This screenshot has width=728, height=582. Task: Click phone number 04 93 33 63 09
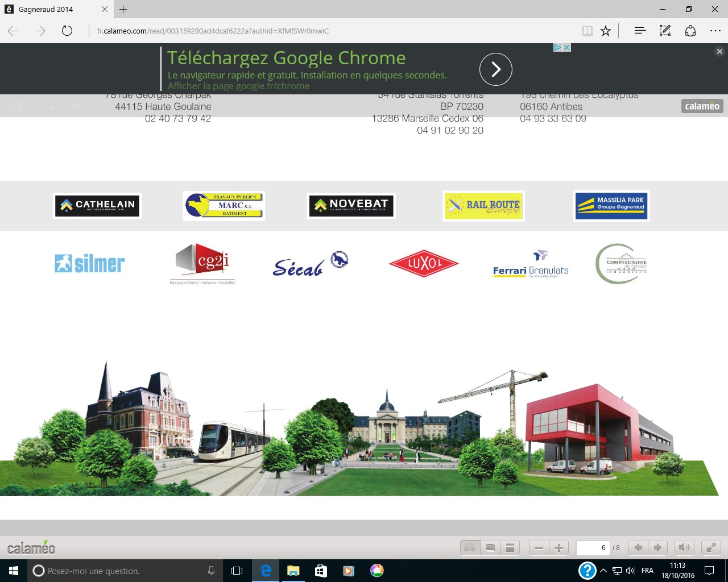[x=553, y=118]
